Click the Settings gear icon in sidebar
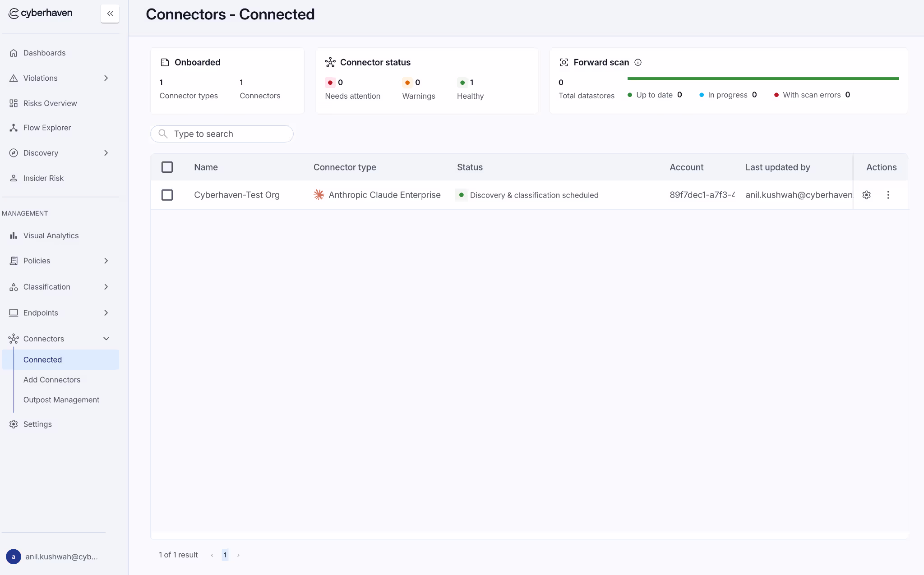 [x=14, y=424]
